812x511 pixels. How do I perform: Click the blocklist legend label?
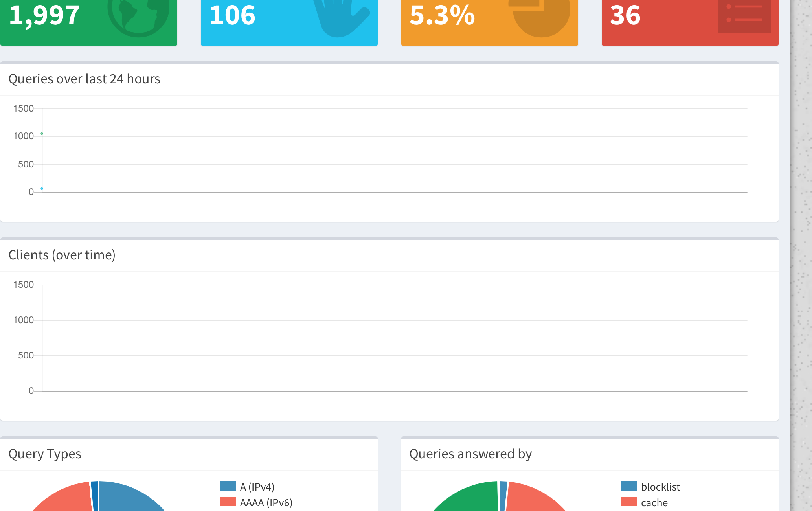pyautogui.click(x=660, y=487)
